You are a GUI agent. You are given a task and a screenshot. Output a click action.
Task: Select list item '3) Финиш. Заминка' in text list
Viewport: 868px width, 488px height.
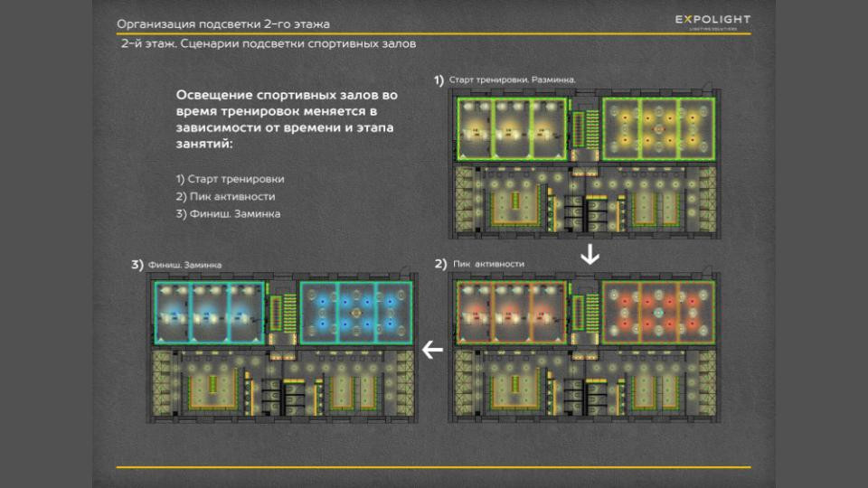tap(228, 214)
